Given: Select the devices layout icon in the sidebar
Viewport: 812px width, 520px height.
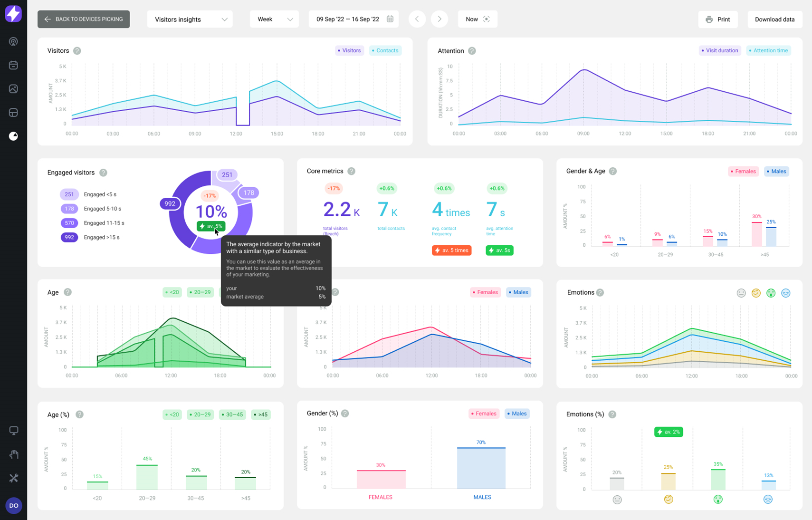Looking at the screenshot, I should 13,113.
